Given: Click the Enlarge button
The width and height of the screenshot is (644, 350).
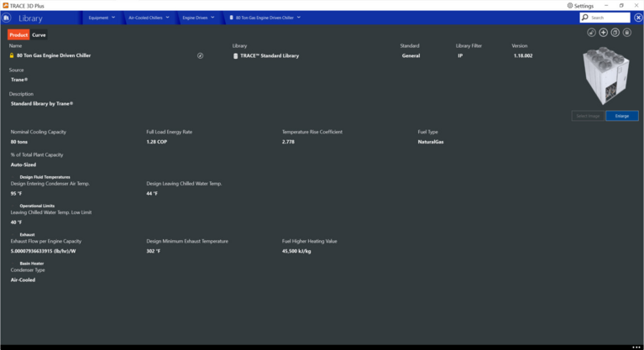Looking at the screenshot, I should pos(622,116).
